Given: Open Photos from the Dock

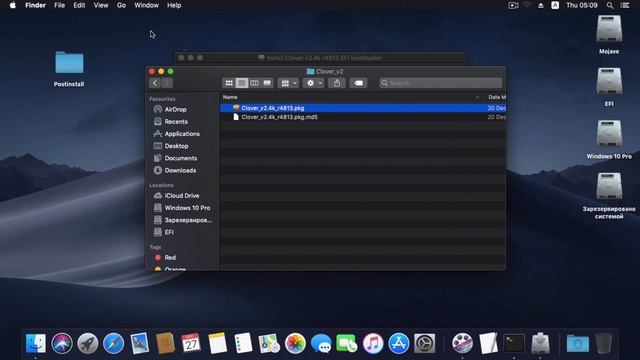Looking at the screenshot, I should tap(295, 343).
